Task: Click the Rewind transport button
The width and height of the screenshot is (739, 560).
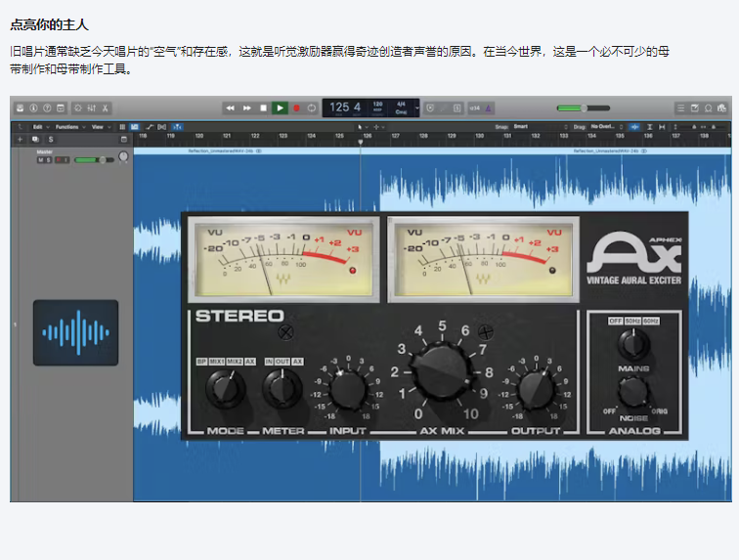Action: (230, 108)
